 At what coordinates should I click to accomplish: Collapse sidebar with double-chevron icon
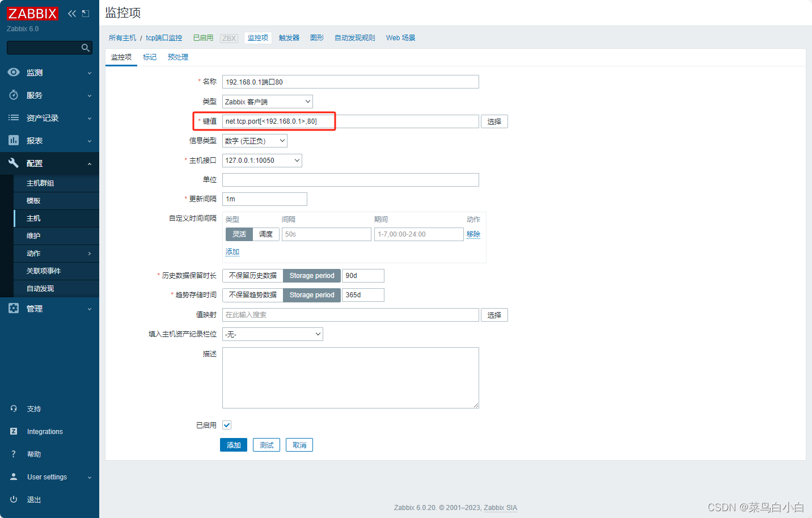72,14
